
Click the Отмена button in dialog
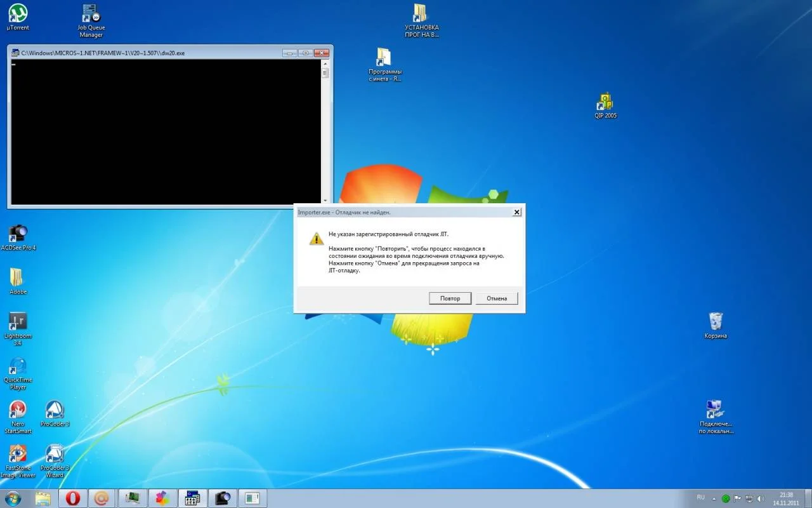pyautogui.click(x=497, y=298)
